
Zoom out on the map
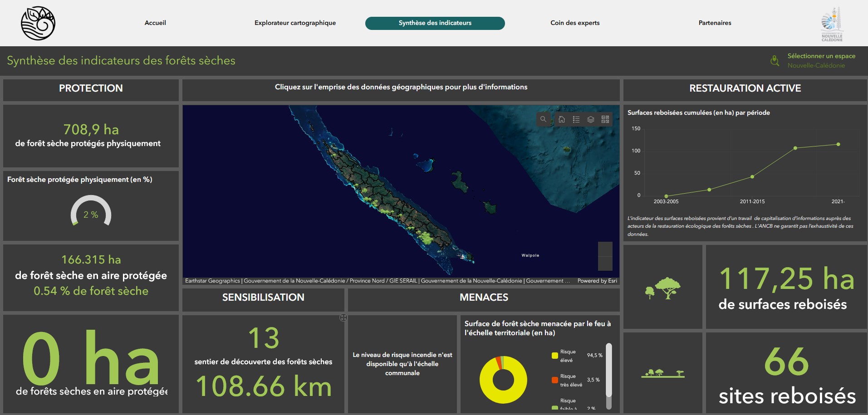pyautogui.click(x=605, y=264)
